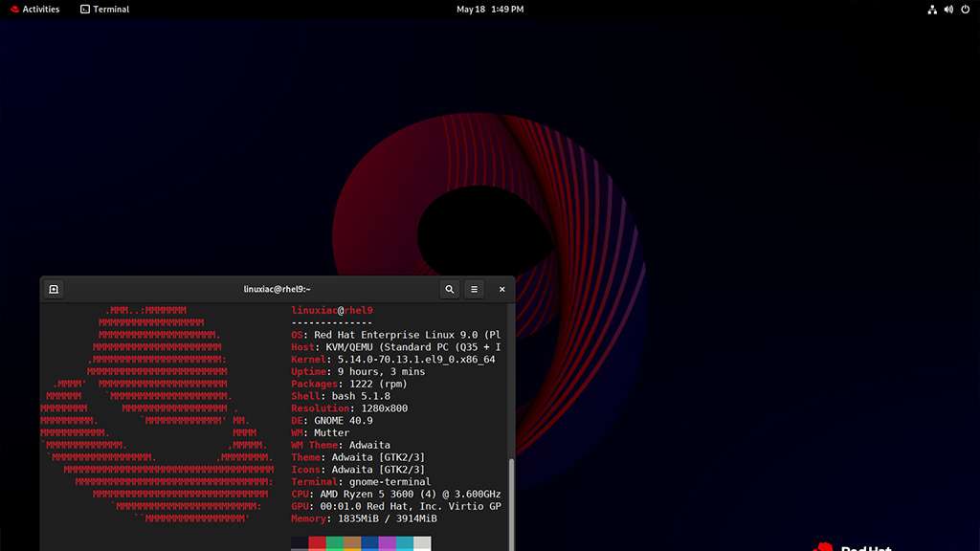The width and height of the screenshot is (980, 551).
Task: Click the Shell bash 5.1.8 line
Action: [x=341, y=396]
